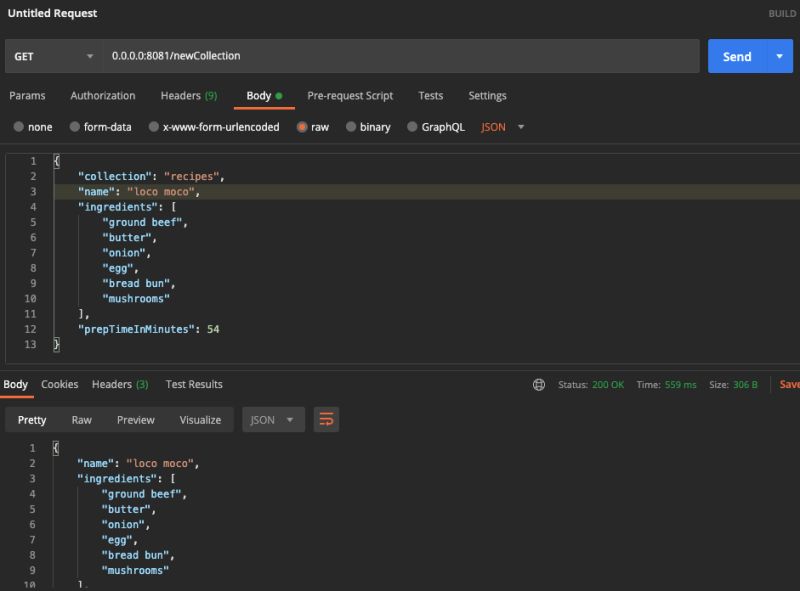Screen dimensions: 800x591
Task: Select the raw body radio button
Action: [302, 126]
